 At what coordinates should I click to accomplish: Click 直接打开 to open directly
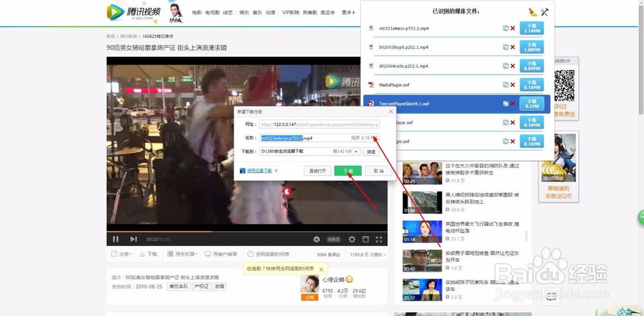(x=317, y=171)
